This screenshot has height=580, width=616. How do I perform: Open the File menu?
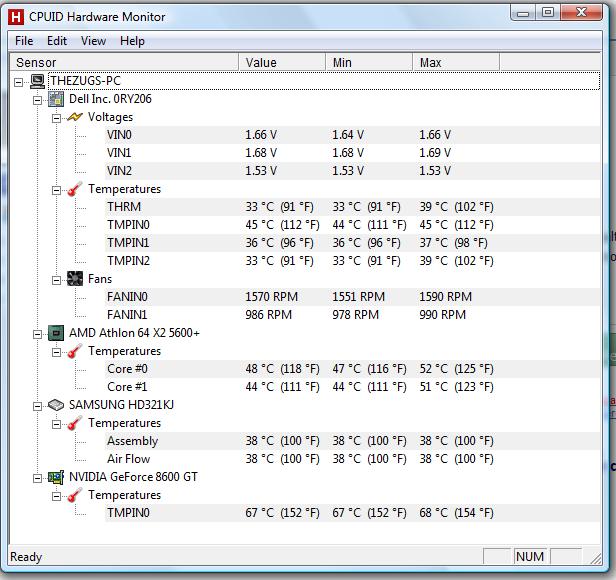(x=24, y=41)
